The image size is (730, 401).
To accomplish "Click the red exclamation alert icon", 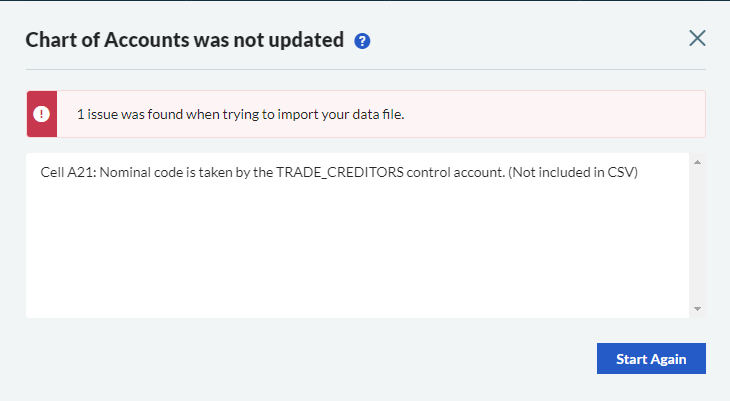I will point(41,114).
